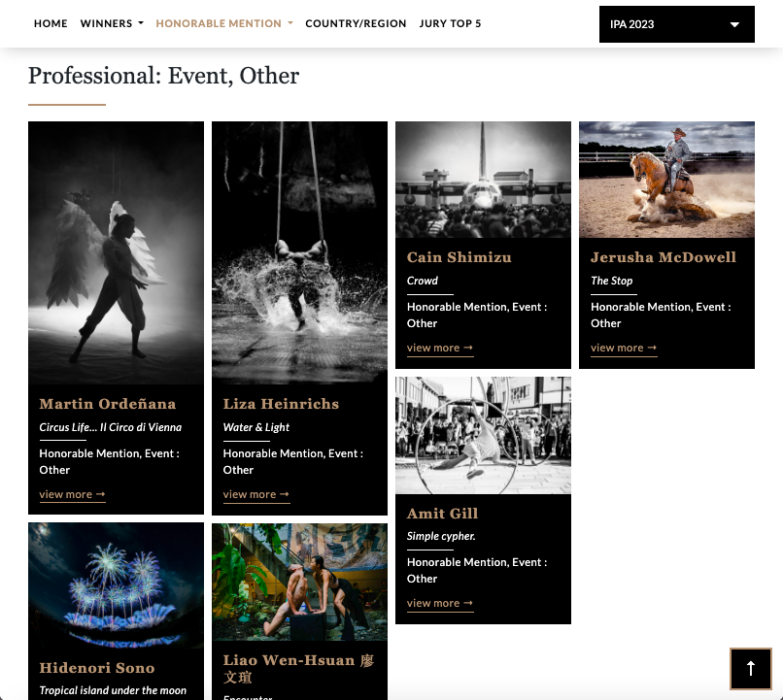
Task: Expand the Winners menu
Action: click(112, 23)
